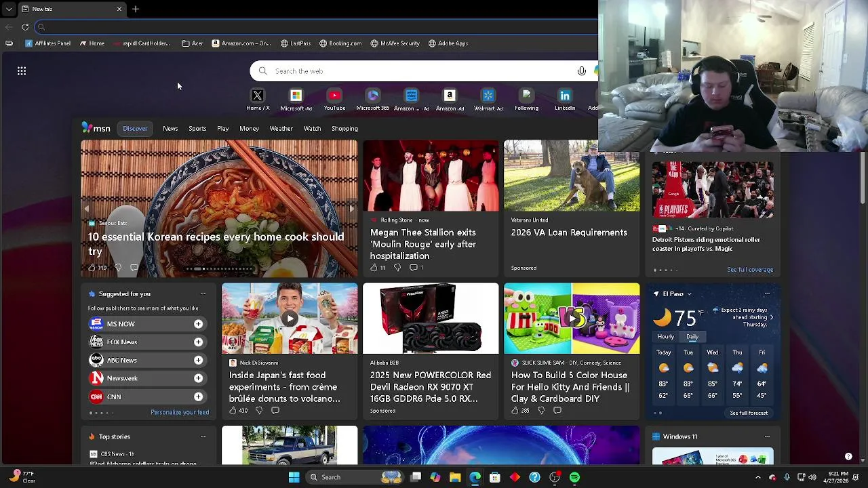
Task: Open the app launcher grid icon
Action: [x=22, y=70]
